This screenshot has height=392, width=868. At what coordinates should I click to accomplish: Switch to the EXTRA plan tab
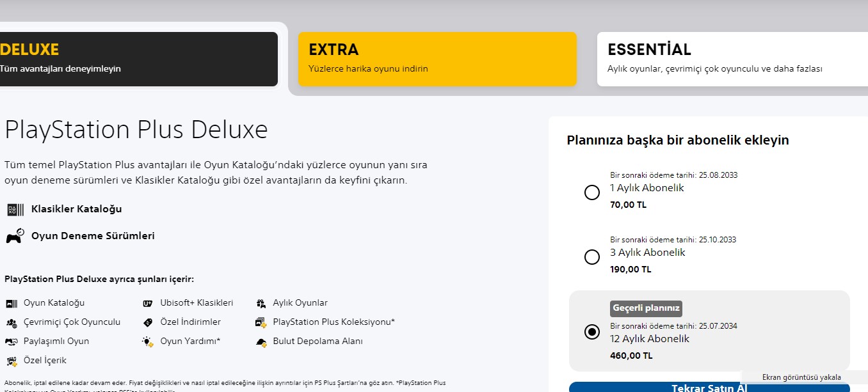click(x=437, y=59)
